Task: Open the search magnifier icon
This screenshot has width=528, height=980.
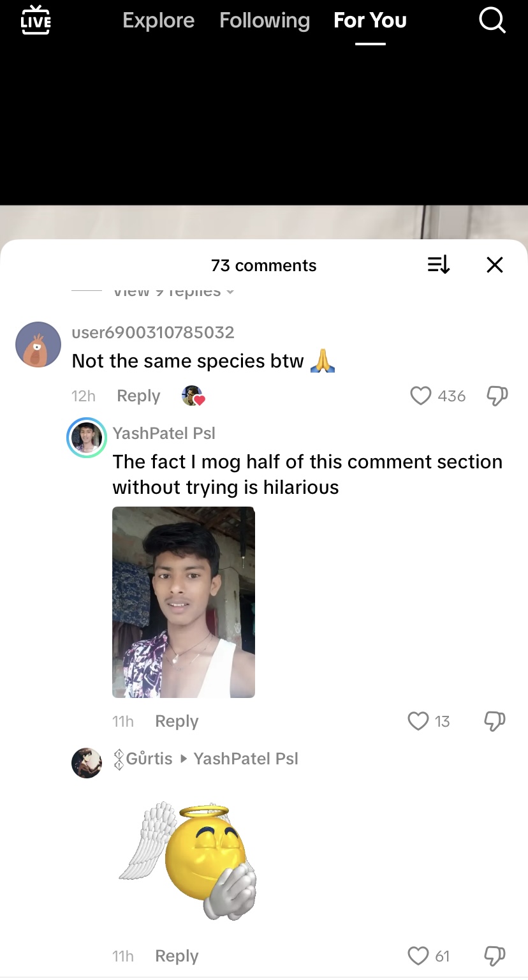Action: [x=492, y=20]
